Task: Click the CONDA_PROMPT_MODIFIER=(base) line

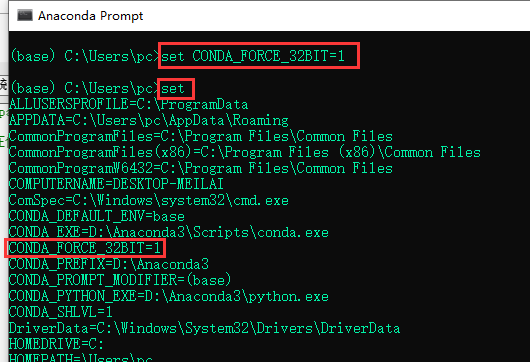Action: [120, 280]
